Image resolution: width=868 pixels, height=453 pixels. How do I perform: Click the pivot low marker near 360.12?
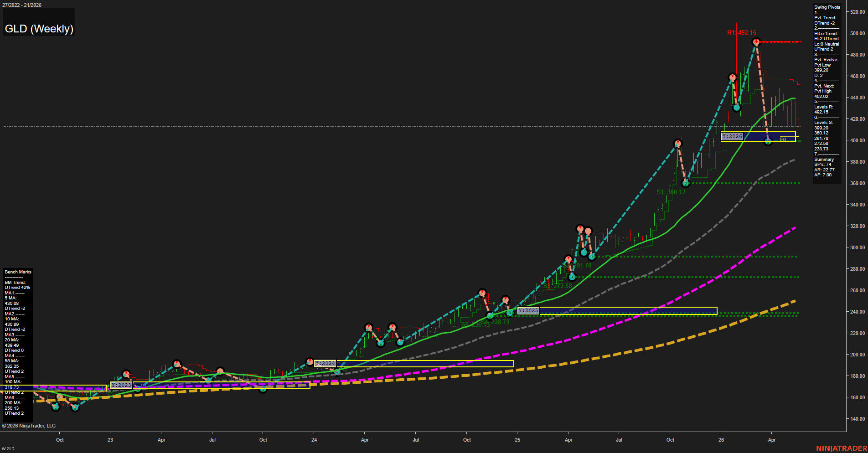coord(686,183)
